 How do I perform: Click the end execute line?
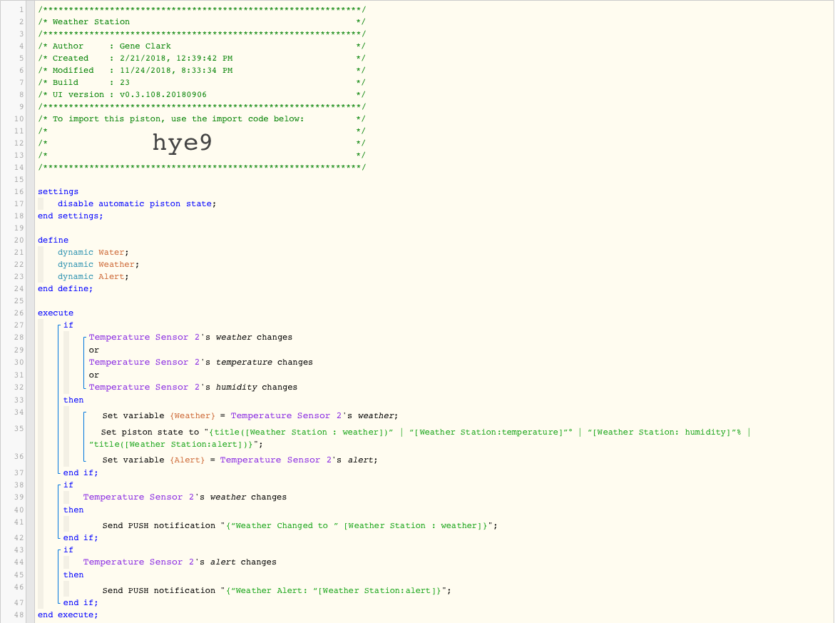click(x=68, y=615)
